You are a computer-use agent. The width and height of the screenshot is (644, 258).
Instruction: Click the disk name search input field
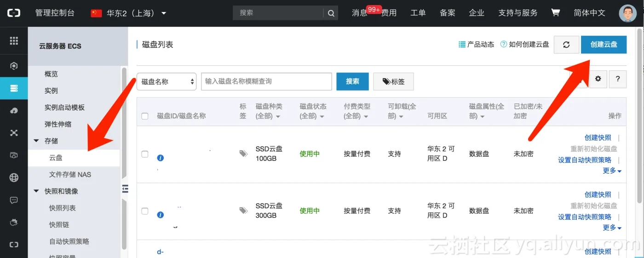266,82
